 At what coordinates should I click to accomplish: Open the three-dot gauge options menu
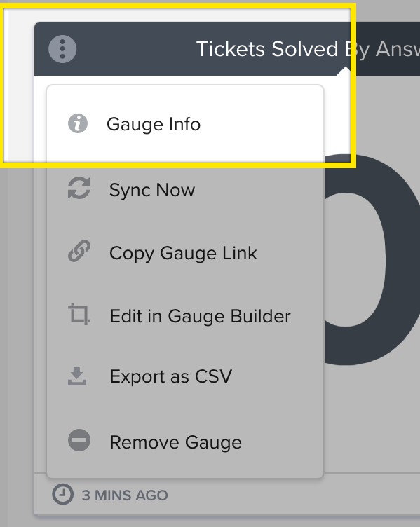click(62, 49)
